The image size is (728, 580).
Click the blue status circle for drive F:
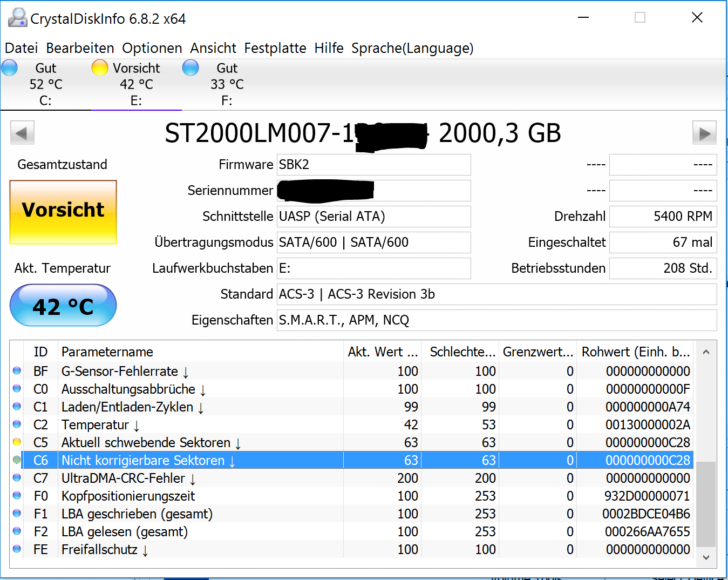(190, 68)
